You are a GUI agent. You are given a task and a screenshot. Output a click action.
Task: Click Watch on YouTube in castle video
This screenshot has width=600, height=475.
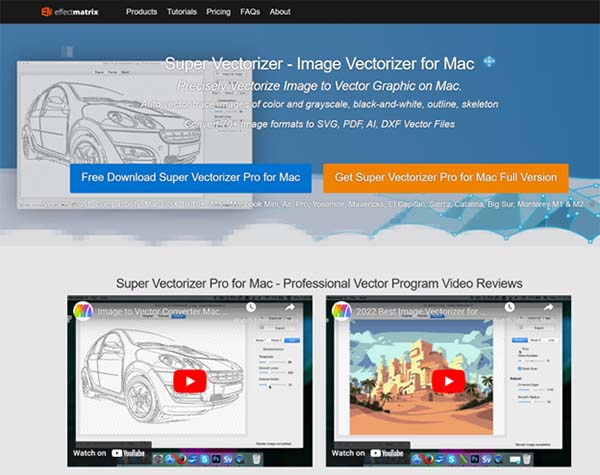pos(368,453)
